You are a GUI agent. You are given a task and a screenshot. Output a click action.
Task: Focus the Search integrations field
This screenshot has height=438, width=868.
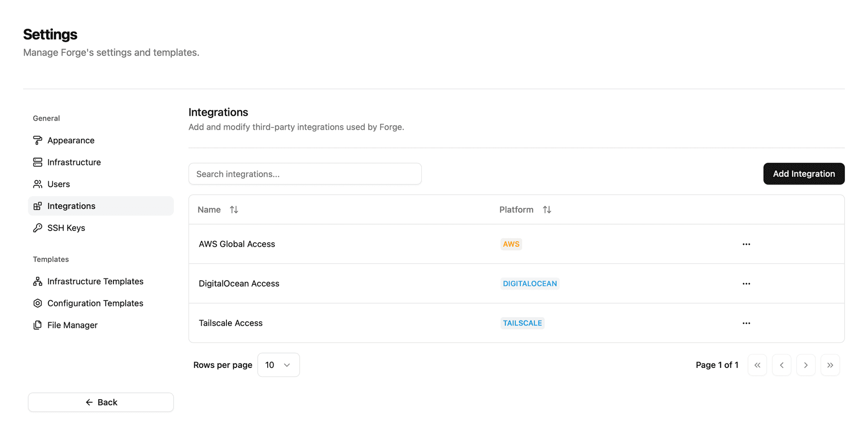[x=305, y=174]
